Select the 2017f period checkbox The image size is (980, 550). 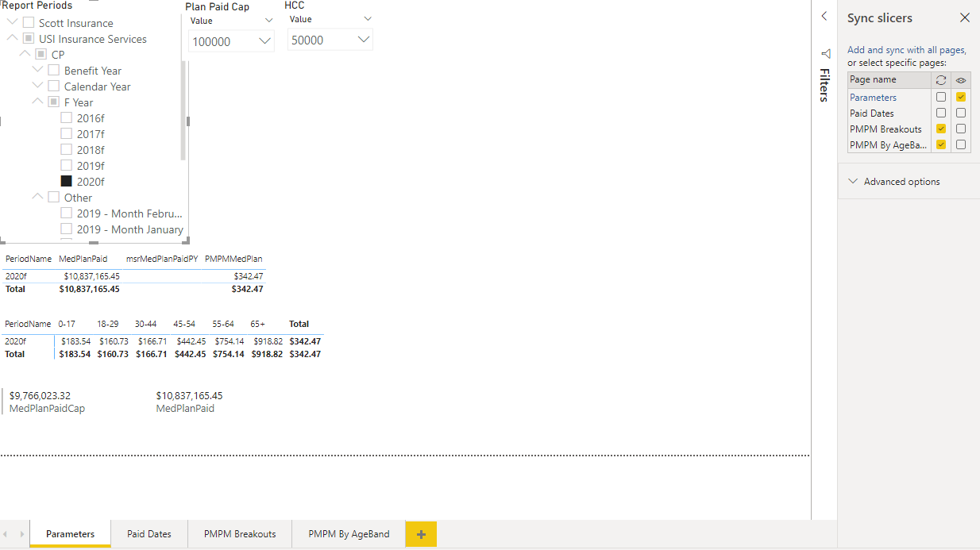[x=67, y=133]
